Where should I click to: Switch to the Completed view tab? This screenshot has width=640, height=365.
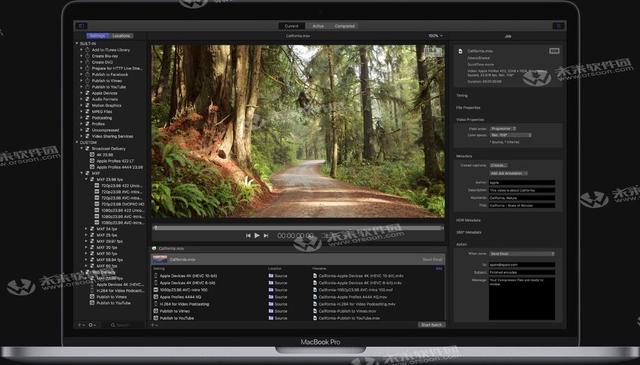344,26
